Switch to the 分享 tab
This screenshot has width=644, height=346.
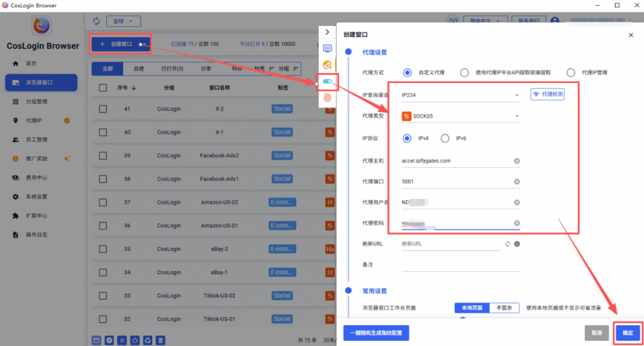[x=206, y=69]
